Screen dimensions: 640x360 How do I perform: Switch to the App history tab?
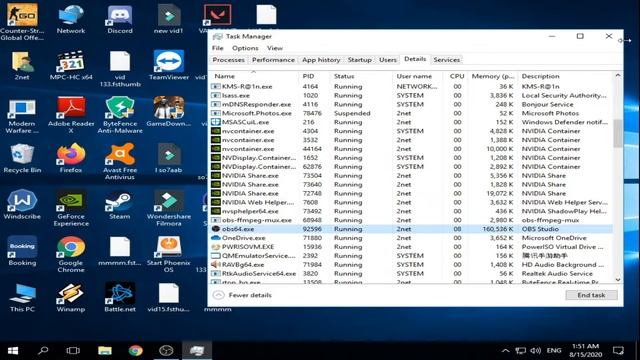pos(321,60)
